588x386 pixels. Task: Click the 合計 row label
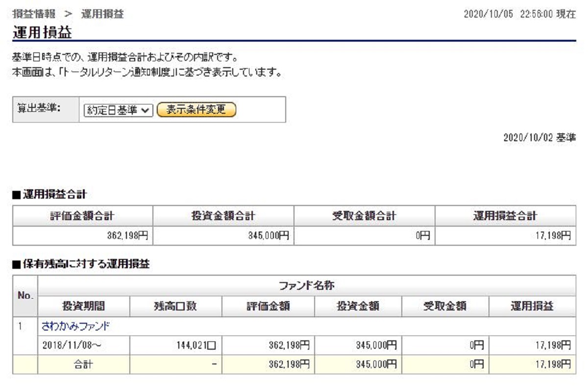[x=83, y=364]
